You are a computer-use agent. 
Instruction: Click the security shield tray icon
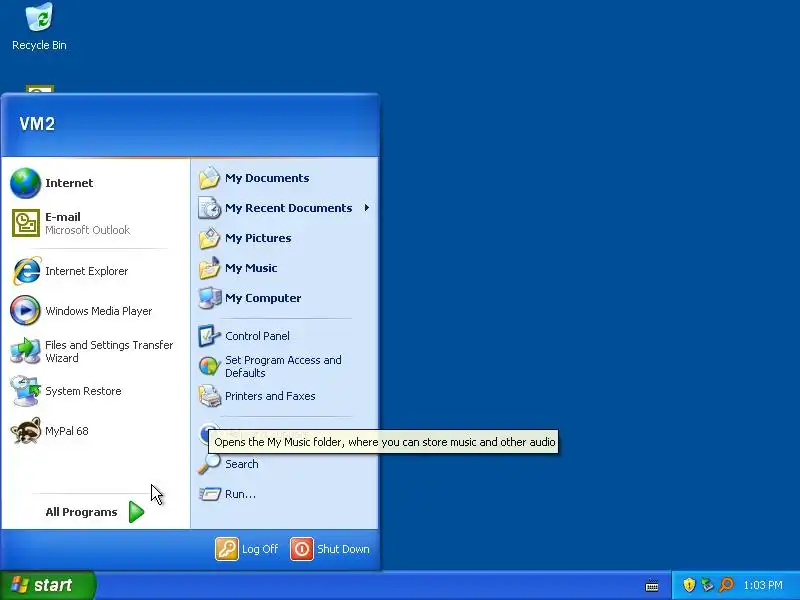tap(689, 585)
